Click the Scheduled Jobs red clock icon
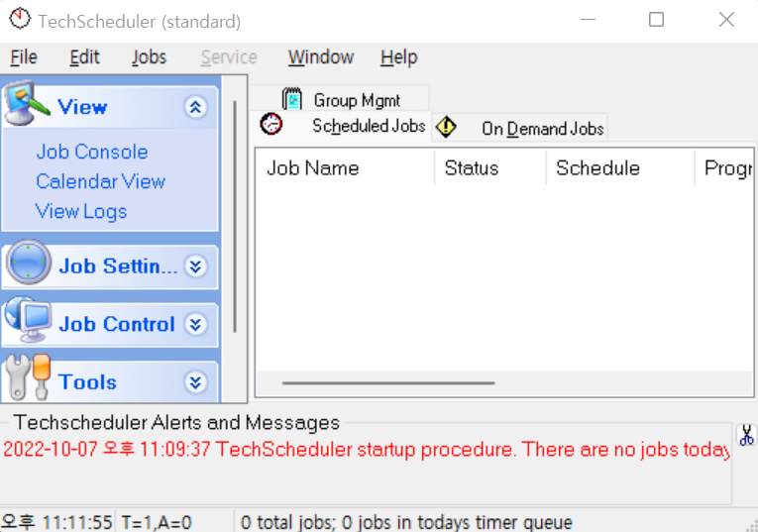Image resolution: width=758 pixels, height=532 pixels. (271, 124)
